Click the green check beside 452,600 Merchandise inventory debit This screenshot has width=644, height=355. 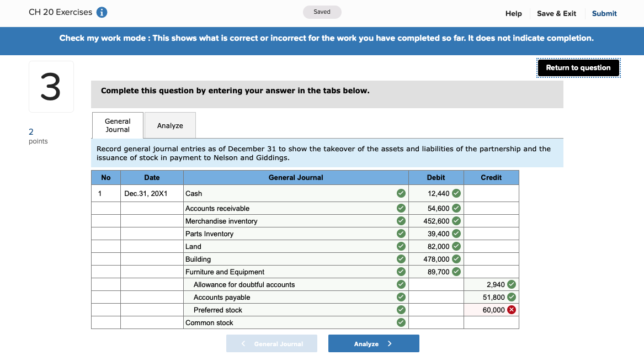point(455,221)
